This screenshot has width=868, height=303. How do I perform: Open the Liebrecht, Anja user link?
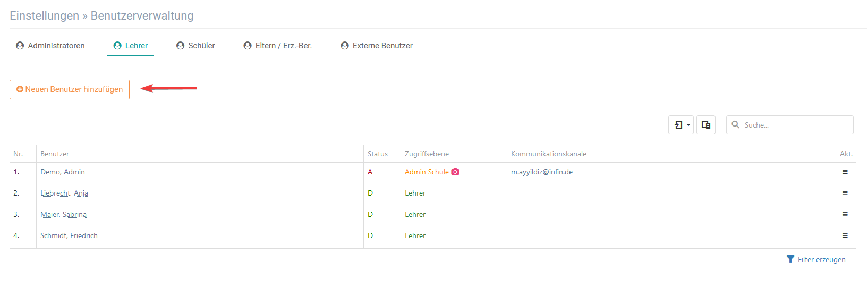(64, 193)
